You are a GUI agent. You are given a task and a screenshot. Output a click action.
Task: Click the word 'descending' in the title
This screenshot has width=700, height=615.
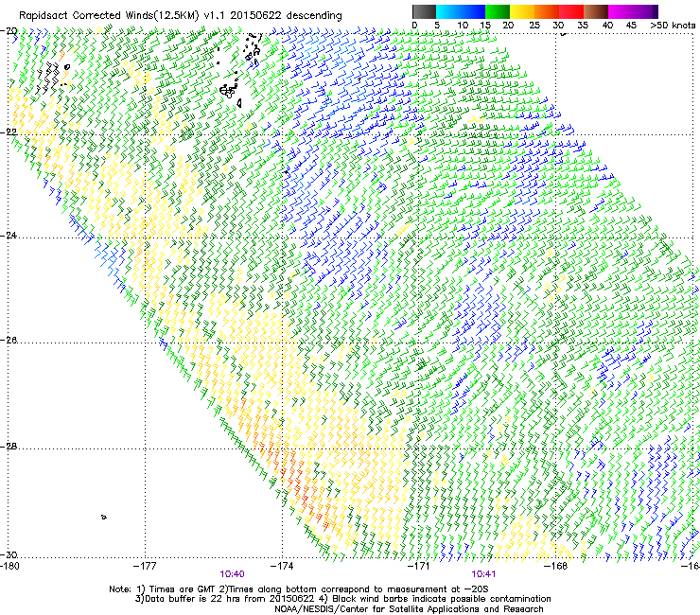[x=314, y=15]
